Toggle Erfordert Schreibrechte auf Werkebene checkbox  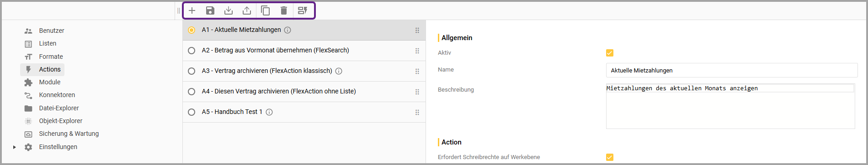(x=610, y=157)
